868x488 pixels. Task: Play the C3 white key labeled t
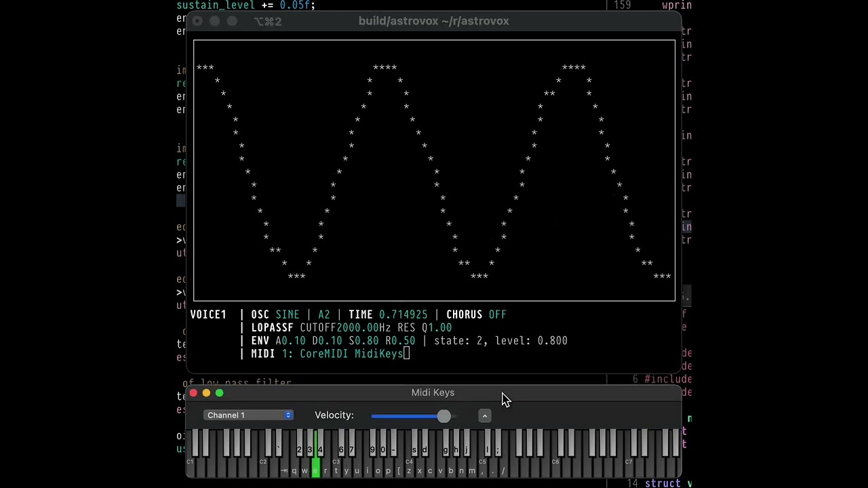point(336,468)
